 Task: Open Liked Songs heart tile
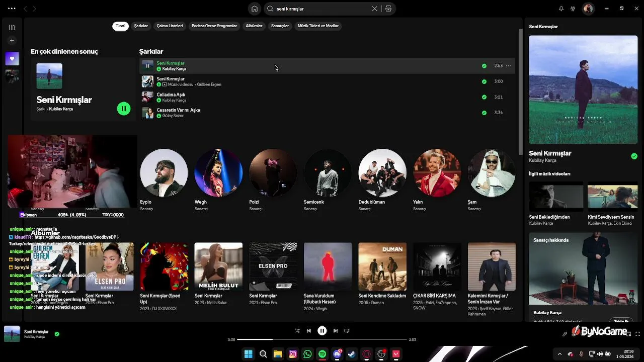(12, 58)
